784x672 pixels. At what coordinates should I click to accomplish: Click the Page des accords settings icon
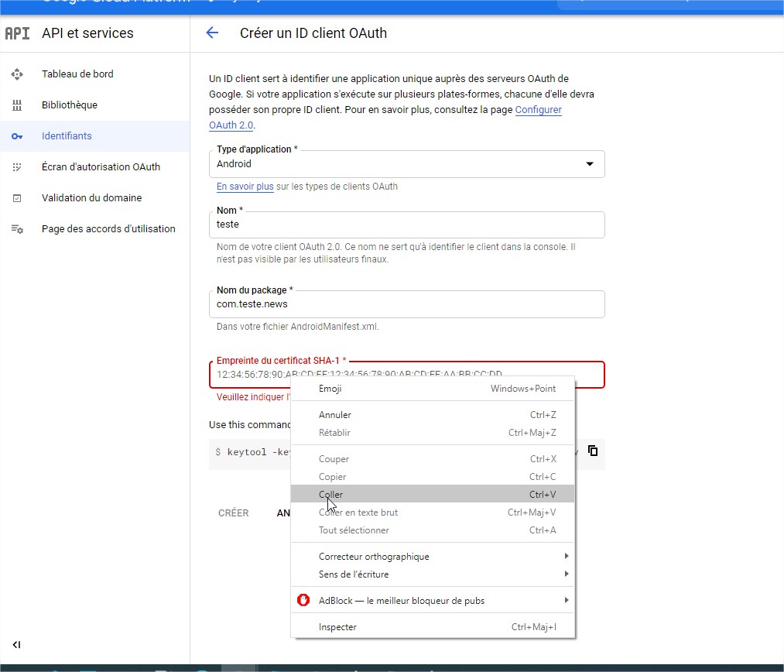pos(17,229)
